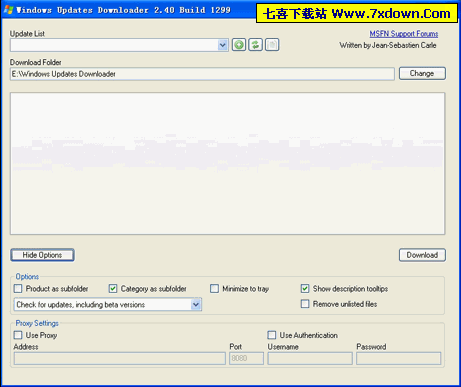Viewport: 461px width, 387px height.
Task: Click the empty updates list area
Action: 228,163
